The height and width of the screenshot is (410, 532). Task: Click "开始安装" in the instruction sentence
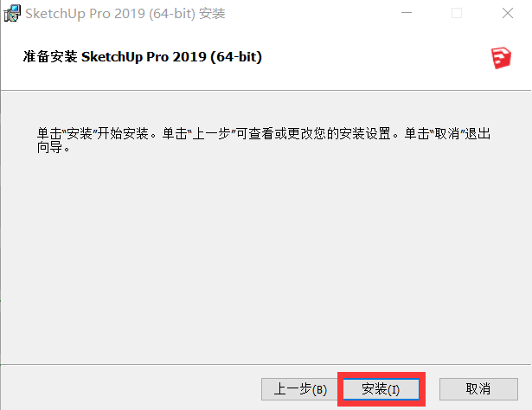coord(123,133)
